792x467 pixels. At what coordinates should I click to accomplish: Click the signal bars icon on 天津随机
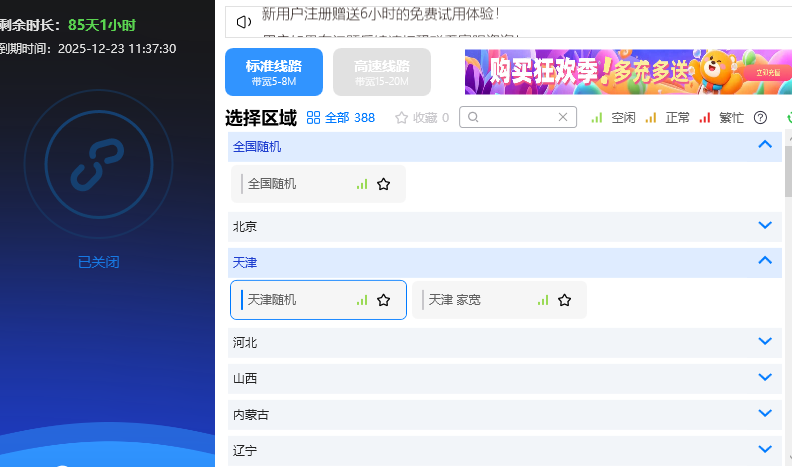click(362, 300)
